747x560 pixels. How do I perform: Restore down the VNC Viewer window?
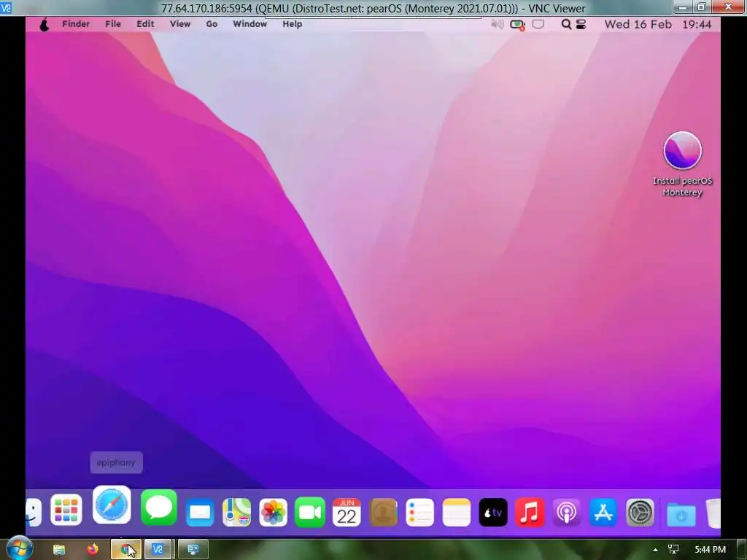tap(701, 7)
